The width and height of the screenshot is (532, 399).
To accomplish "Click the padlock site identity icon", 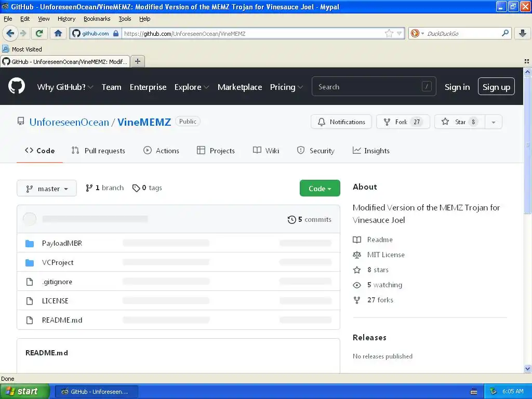I will pyautogui.click(x=116, y=33).
